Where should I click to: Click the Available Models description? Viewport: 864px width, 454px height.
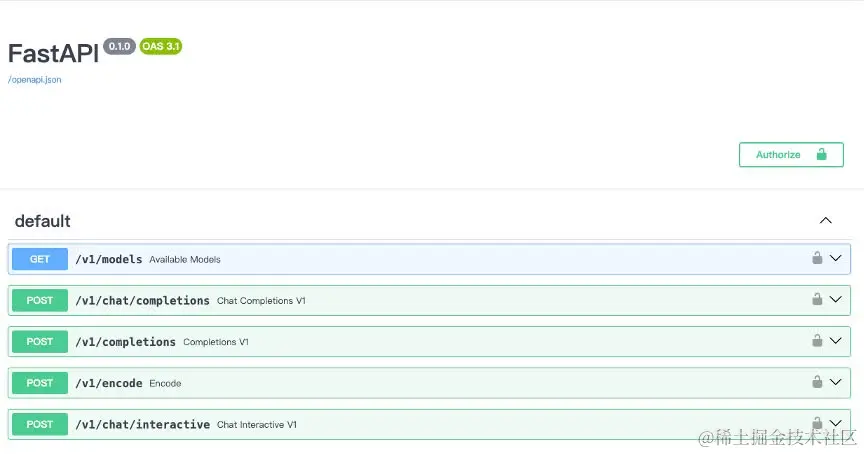click(185, 260)
